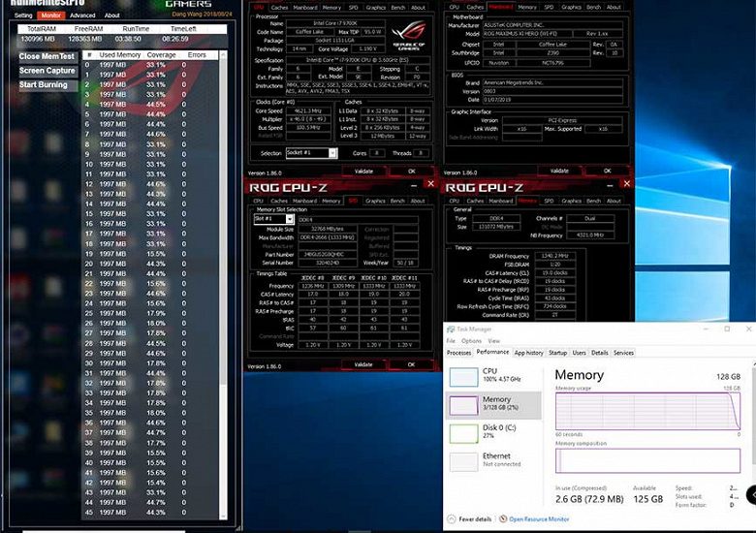756x533 pixels.
Task: Switch to the App history tab
Action: (x=529, y=353)
